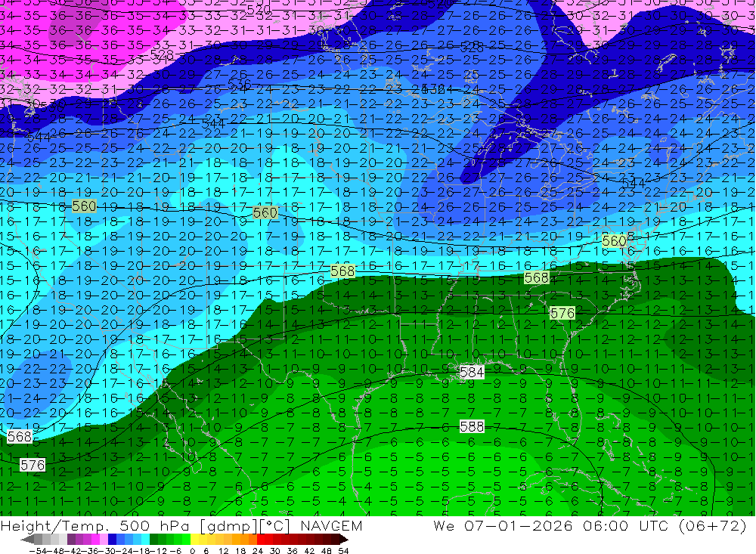
Task: Click the bright yellow swatch above the 0 mark
Action: tap(195, 540)
